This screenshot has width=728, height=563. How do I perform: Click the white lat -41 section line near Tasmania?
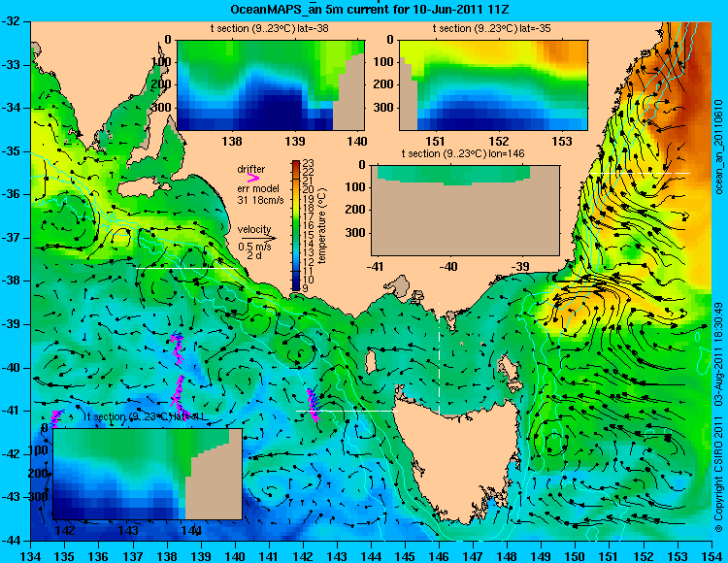click(x=347, y=412)
